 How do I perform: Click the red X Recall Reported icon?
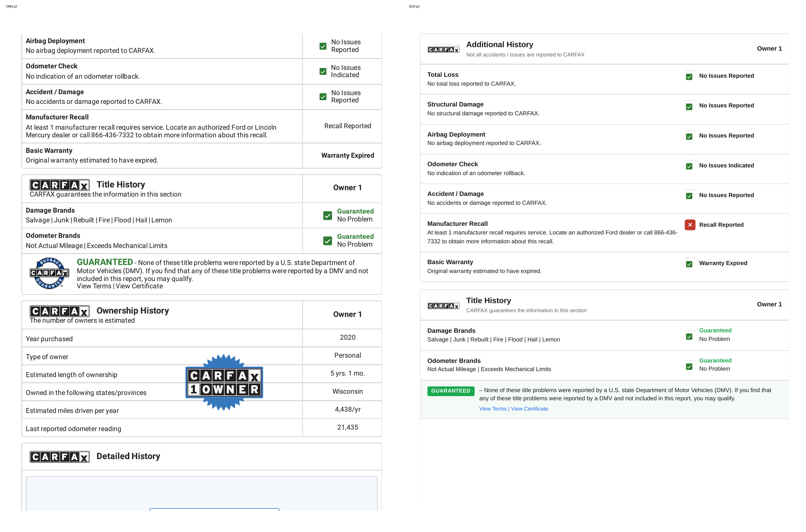coord(690,225)
